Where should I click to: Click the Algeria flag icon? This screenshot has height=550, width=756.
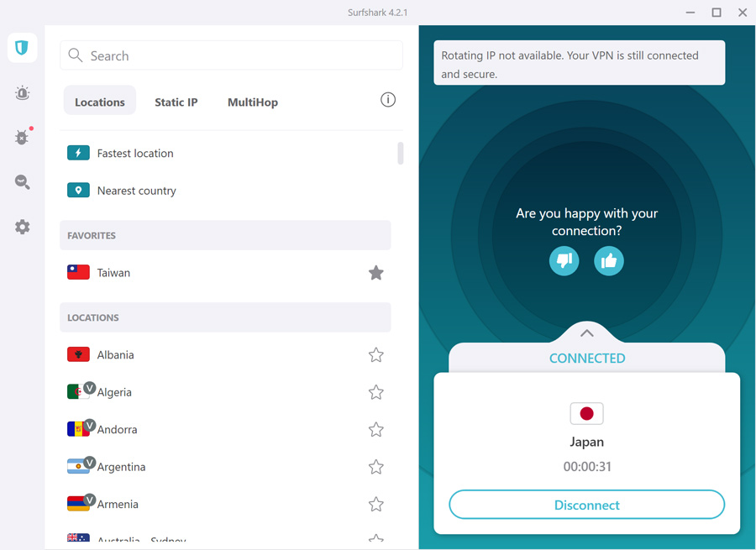tap(78, 391)
